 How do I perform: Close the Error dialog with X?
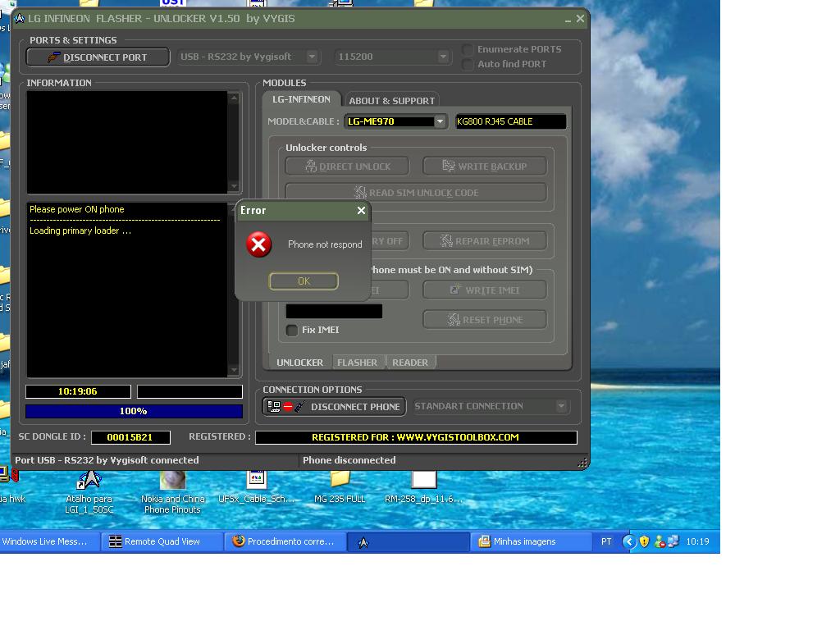coord(361,211)
